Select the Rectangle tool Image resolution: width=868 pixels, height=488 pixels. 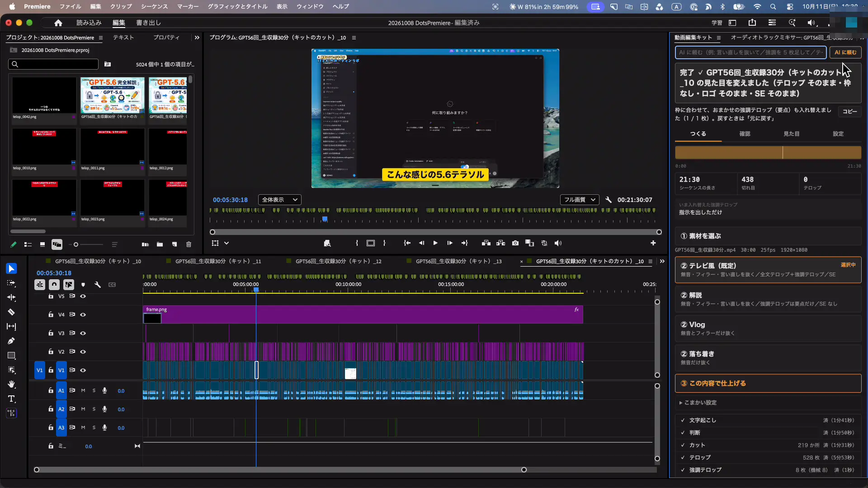[11, 356]
